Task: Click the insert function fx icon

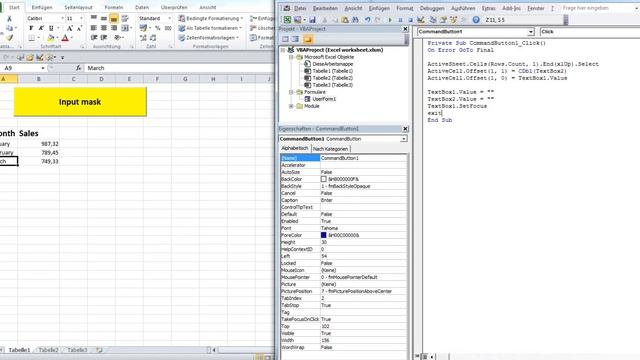Action: click(78, 68)
